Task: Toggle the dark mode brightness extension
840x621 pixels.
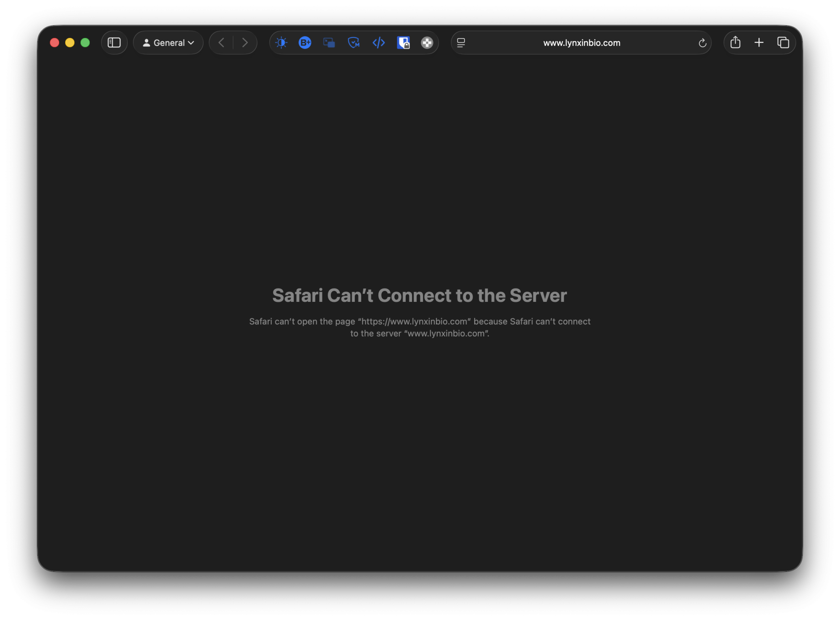Action: (281, 42)
